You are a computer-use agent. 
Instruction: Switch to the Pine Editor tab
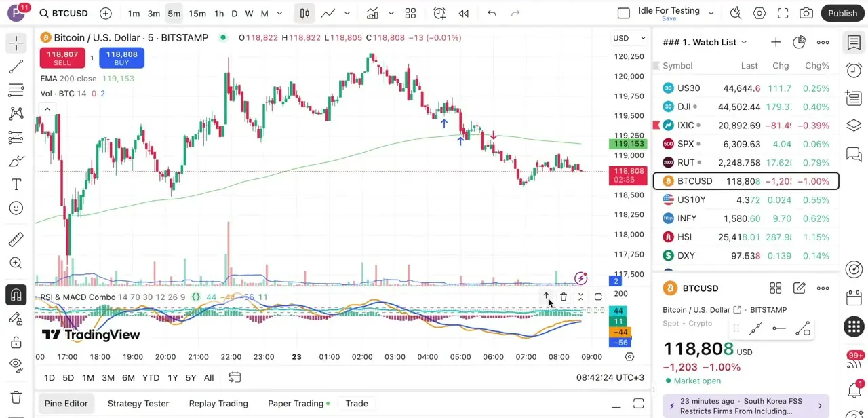click(66, 403)
